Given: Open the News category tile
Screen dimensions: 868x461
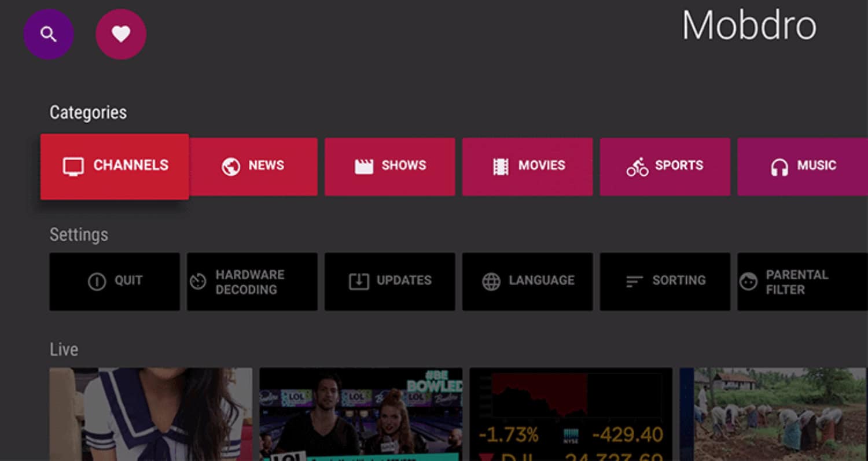Looking at the screenshot, I should [253, 167].
